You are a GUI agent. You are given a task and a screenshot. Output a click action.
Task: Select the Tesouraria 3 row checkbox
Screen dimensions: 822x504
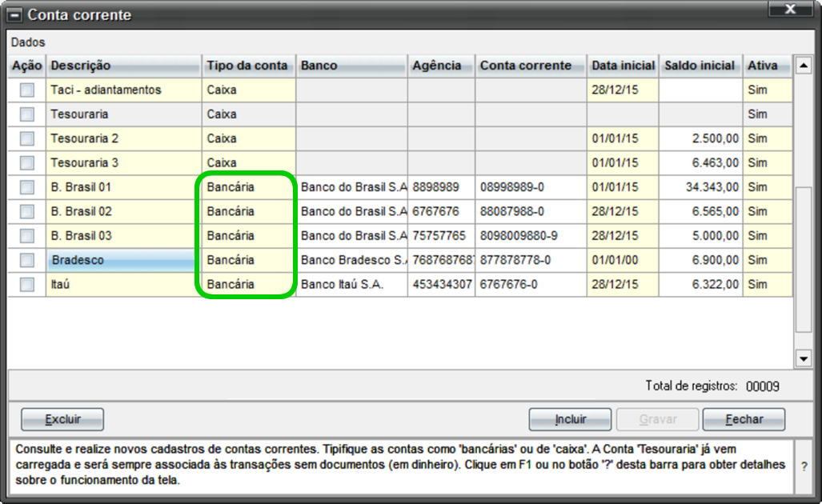[26, 163]
